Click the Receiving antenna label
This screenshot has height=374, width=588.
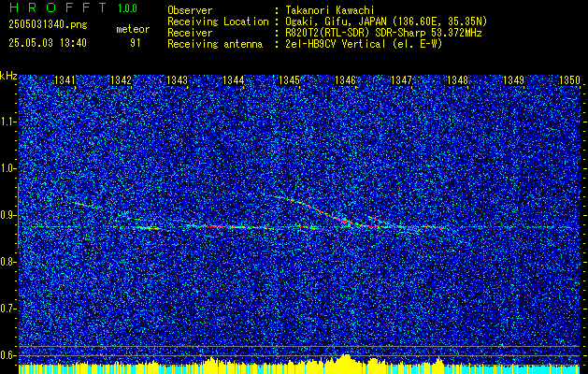(x=215, y=44)
